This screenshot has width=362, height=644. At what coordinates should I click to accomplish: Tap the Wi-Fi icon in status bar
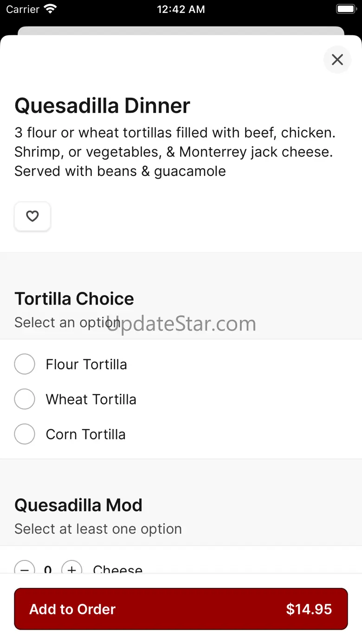tap(50, 9)
